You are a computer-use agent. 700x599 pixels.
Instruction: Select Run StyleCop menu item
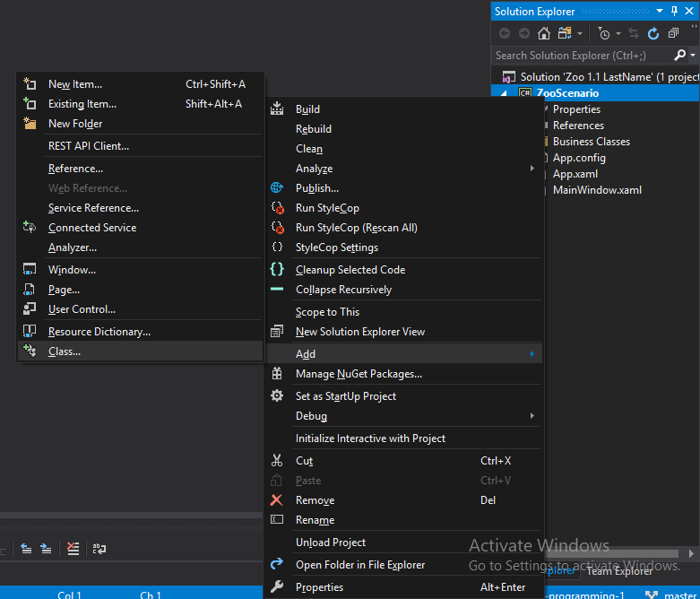[327, 208]
